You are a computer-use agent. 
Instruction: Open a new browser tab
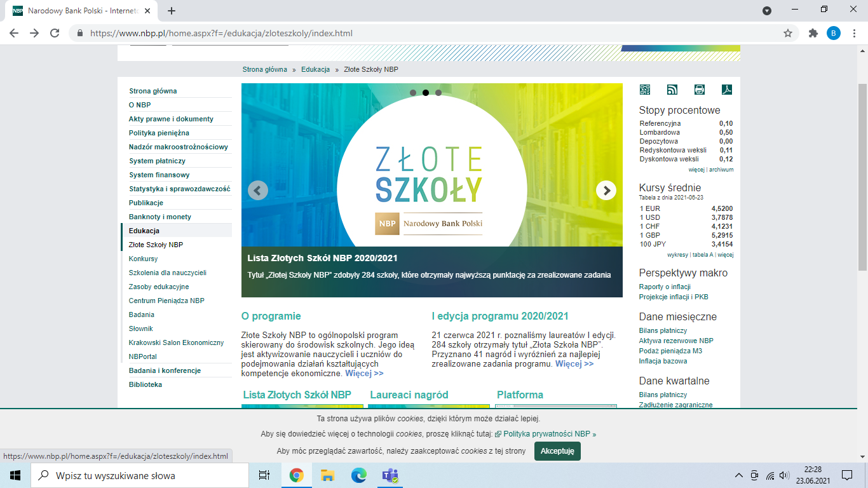click(x=172, y=11)
